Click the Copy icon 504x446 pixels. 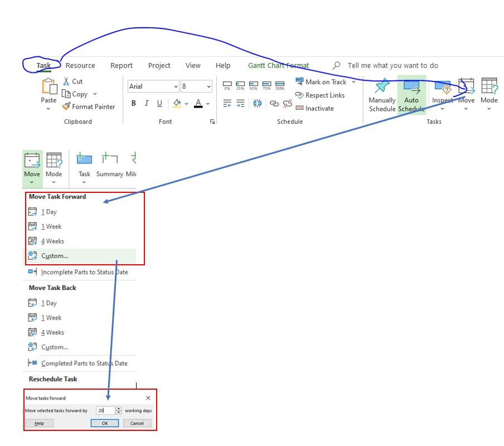66,94
